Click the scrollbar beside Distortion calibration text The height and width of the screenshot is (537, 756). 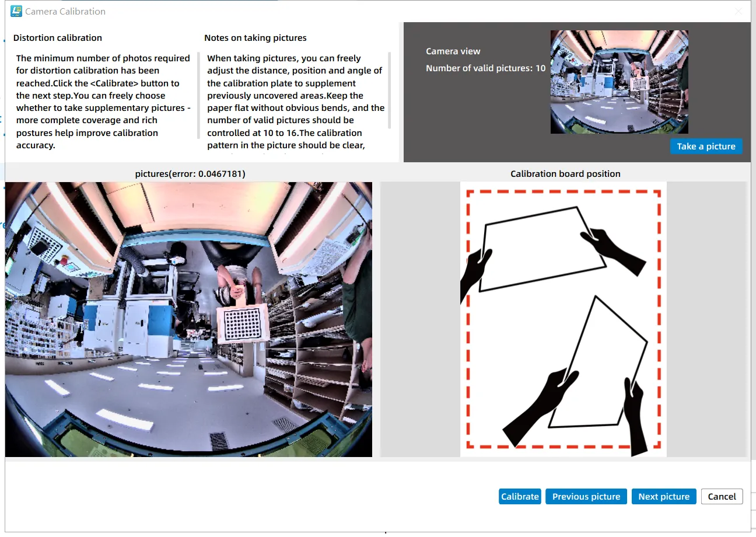tap(198, 90)
